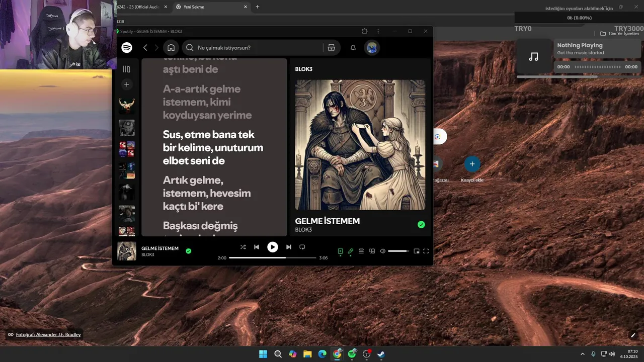Toggle the repeat button

pyautogui.click(x=302, y=247)
